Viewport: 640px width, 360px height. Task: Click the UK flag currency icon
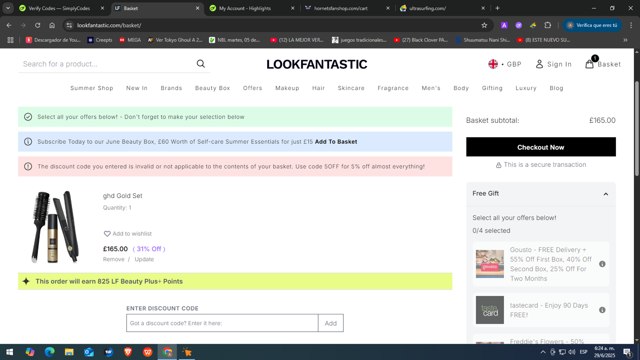pos(493,64)
